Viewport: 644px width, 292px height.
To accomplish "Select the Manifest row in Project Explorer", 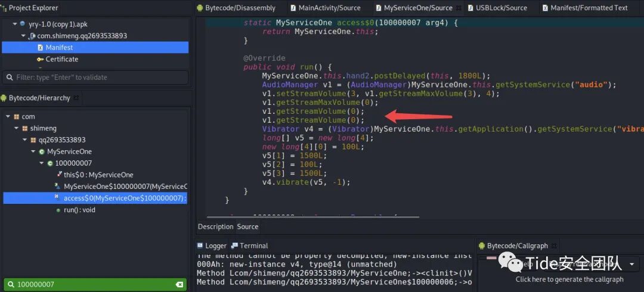I will 95,48.
